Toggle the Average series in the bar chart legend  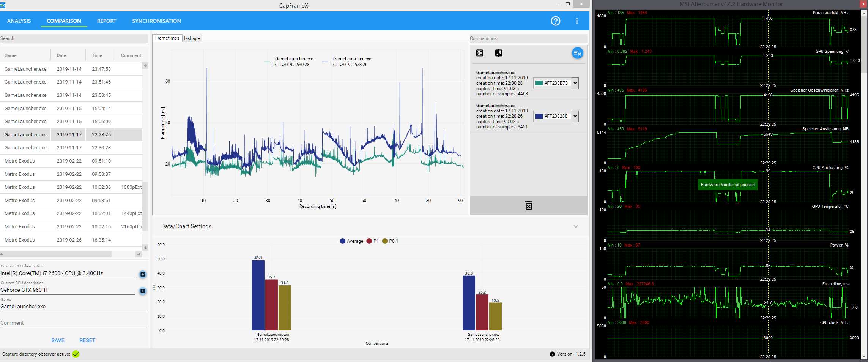(x=351, y=241)
